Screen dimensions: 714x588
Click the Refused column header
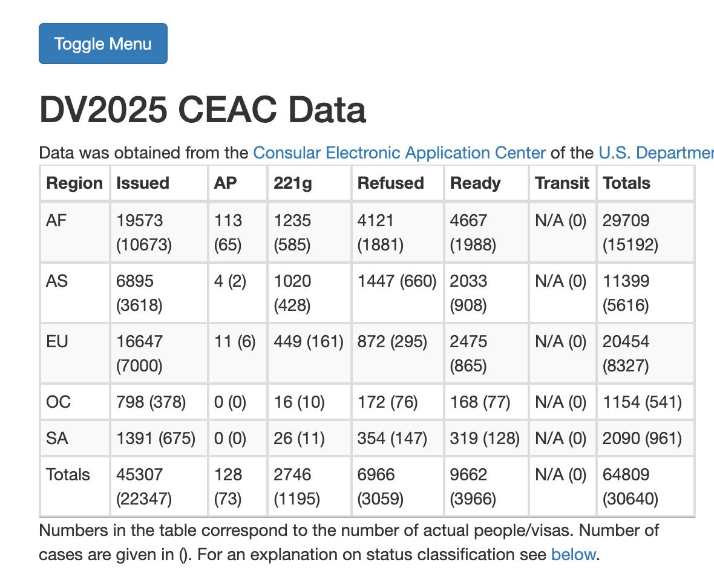390,183
